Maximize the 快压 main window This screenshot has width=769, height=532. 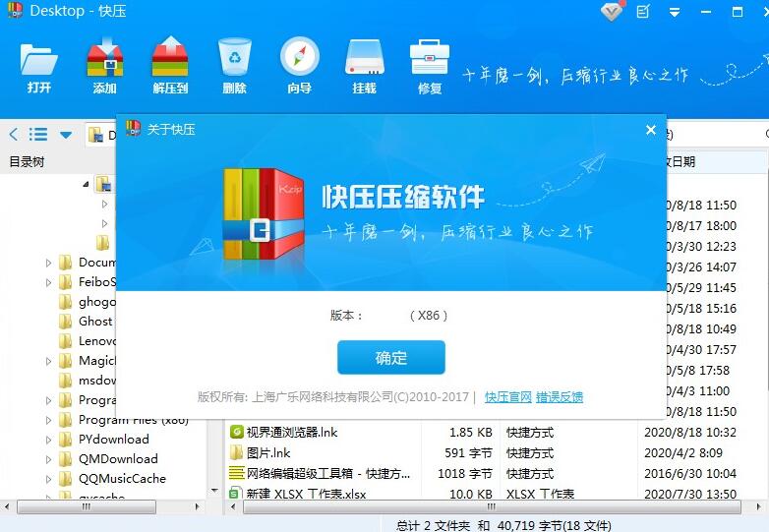[x=738, y=12]
